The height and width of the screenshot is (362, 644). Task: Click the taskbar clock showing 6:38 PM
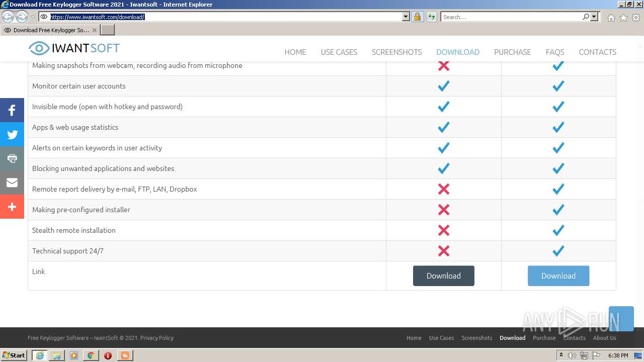coord(618,355)
